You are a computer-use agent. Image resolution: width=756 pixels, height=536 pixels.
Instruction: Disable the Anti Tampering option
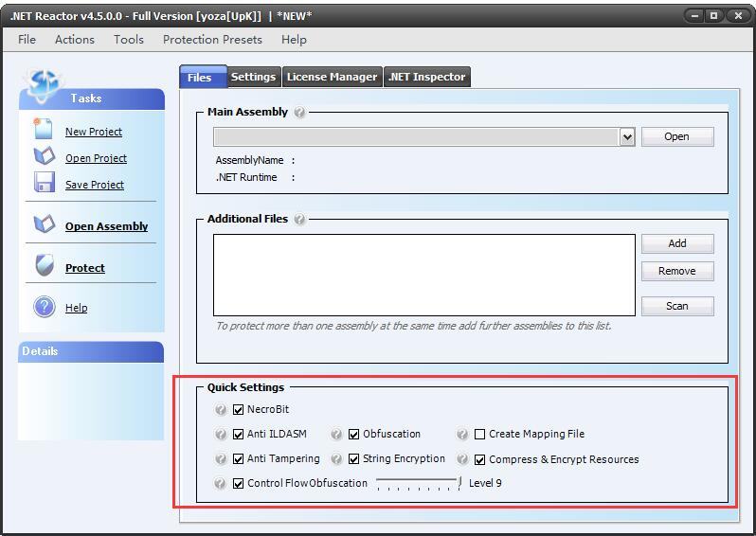tap(238, 459)
